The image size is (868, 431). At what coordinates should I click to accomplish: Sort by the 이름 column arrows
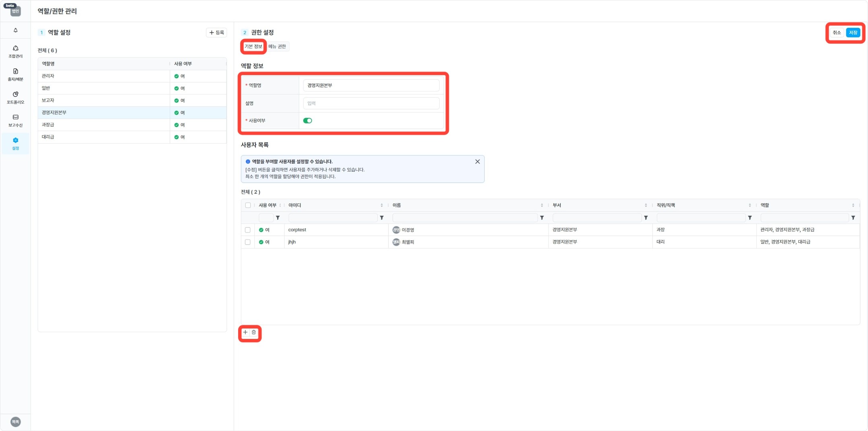542,205
